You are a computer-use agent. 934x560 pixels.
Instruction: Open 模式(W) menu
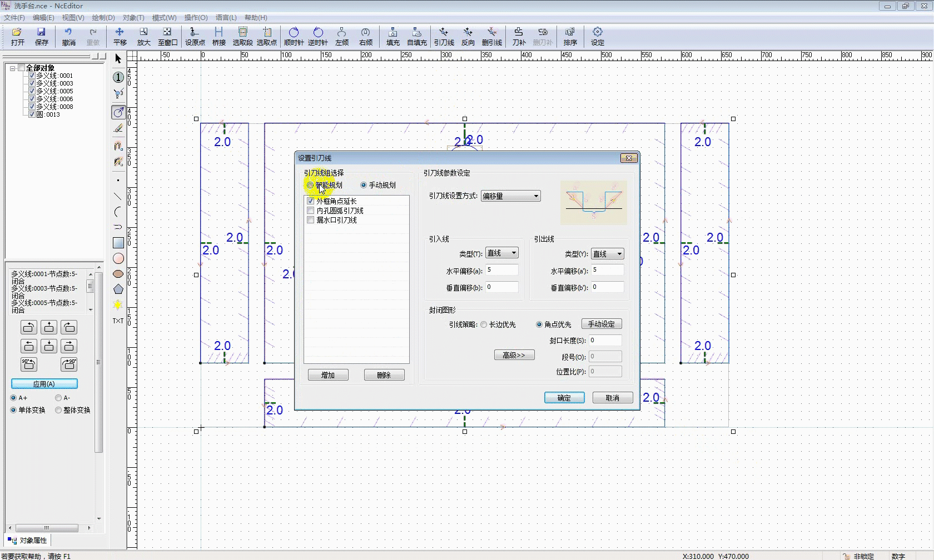click(164, 18)
